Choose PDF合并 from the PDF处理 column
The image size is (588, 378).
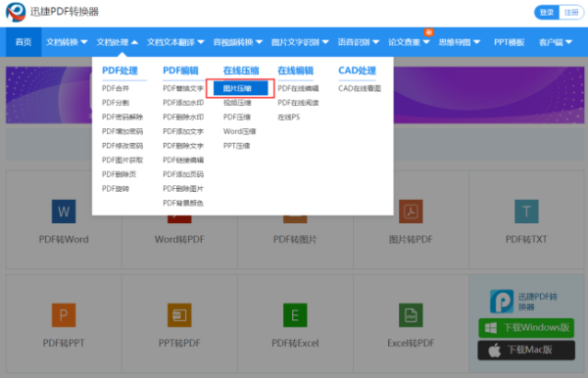coord(116,88)
